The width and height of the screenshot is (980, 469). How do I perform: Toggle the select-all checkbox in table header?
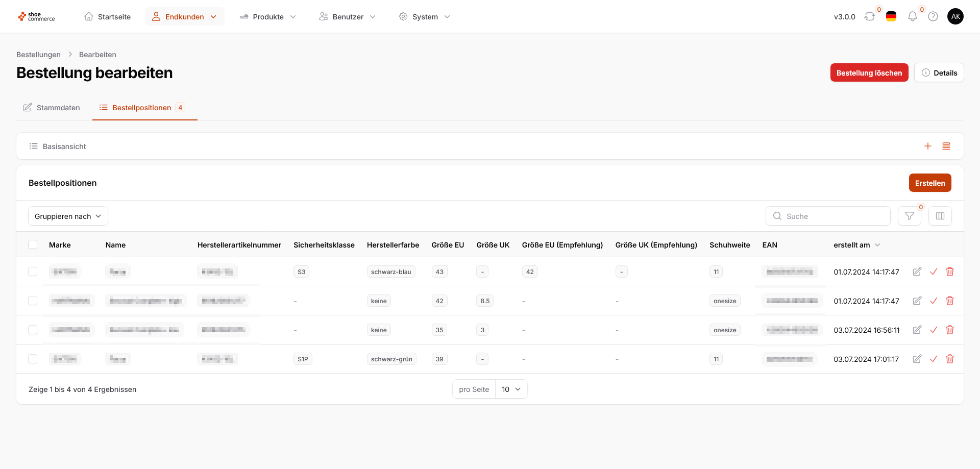[x=33, y=245]
